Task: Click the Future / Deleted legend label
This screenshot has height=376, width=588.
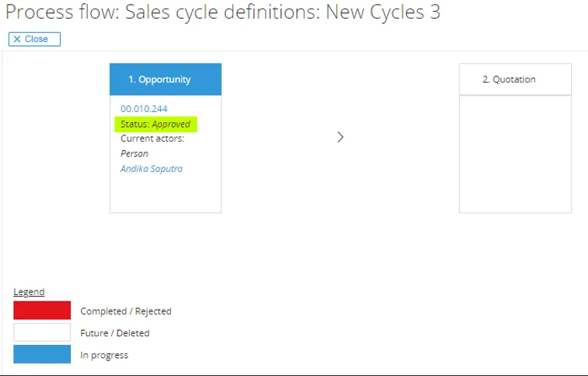Action: click(x=114, y=333)
